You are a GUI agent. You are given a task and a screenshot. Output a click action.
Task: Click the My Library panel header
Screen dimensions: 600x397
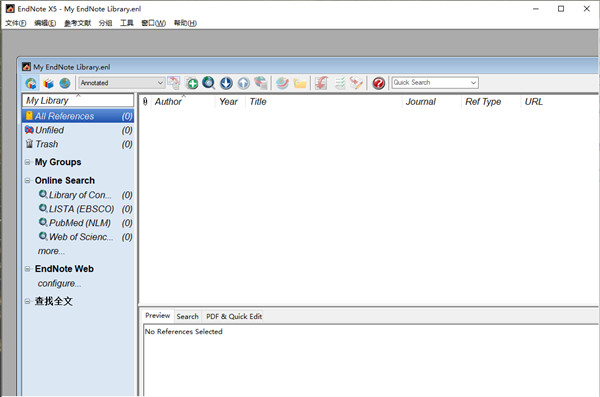coord(78,100)
